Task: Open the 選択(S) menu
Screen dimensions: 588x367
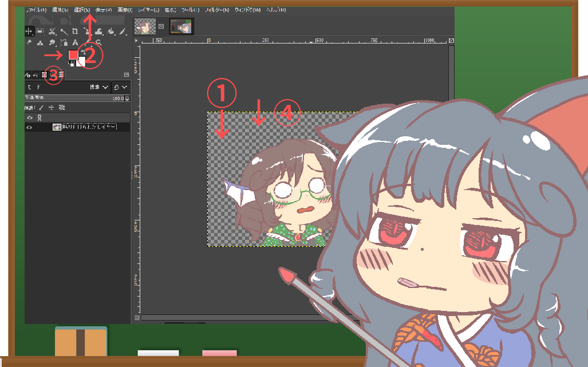Action: coord(82,10)
